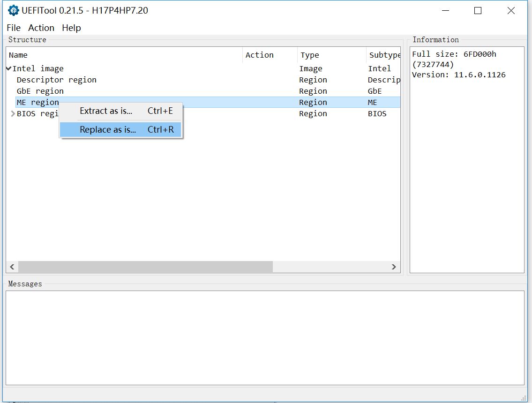Click the Type column header

tap(331, 55)
